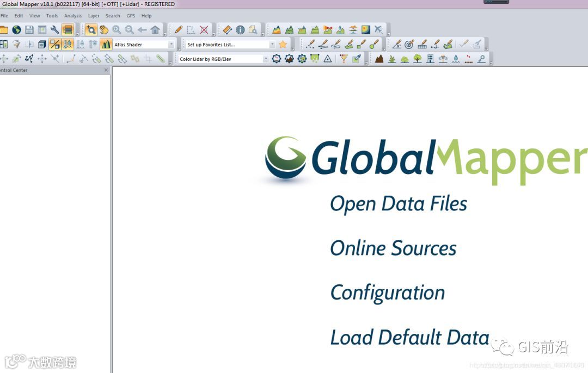Click the building classification icon
The width and height of the screenshot is (588, 373).
pyautogui.click(x=431, y=59)
